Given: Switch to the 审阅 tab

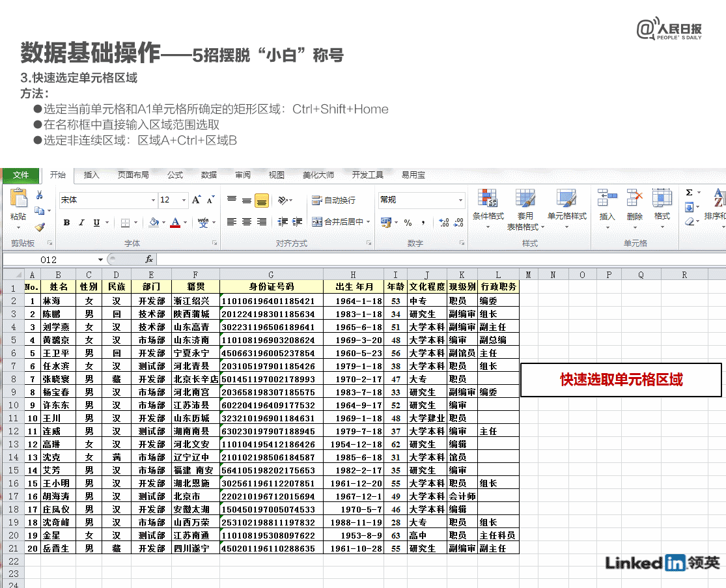Looking at the screenshot, I should pos(243,175).
